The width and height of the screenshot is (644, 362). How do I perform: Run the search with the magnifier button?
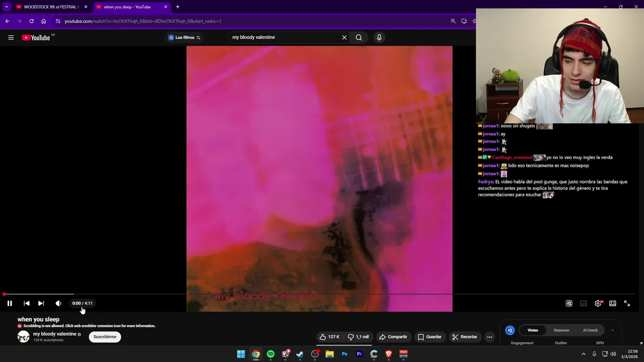point(359,37)
